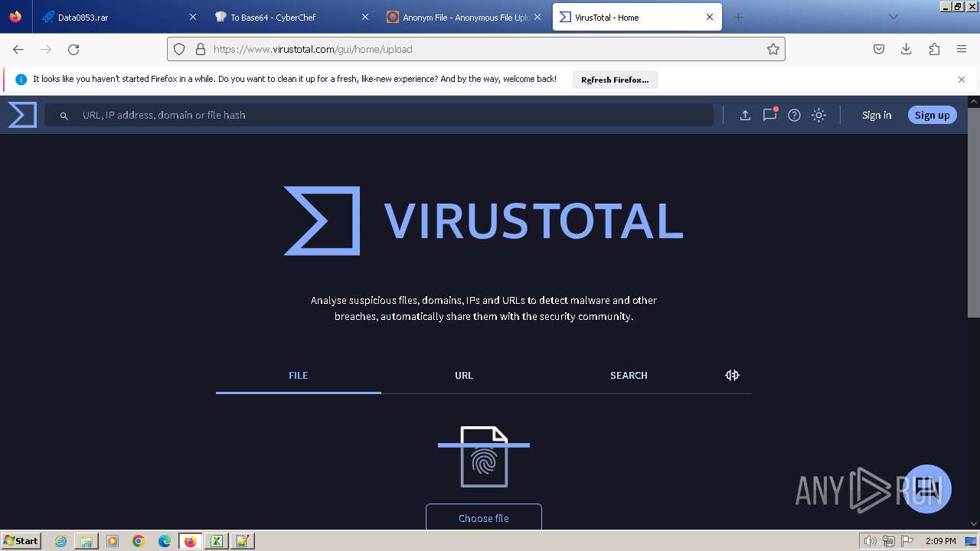Open File Explorer folder in taskbar
This screenshot has height=551, width=980.
[87, 541]
